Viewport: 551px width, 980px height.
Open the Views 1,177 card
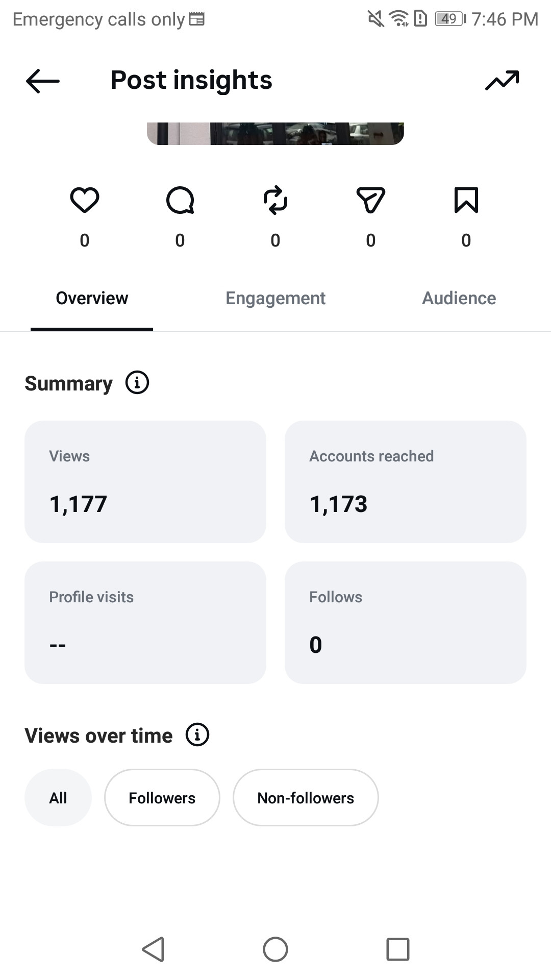145,482
